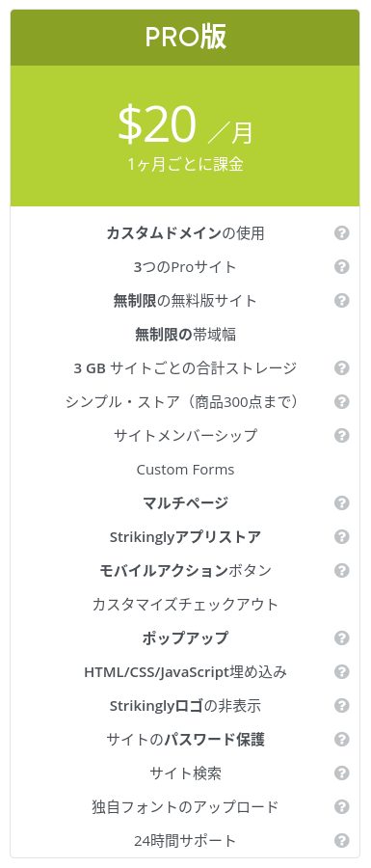
Task: Open help icon next to 3つのProサイト
Action: pos(342,267)
